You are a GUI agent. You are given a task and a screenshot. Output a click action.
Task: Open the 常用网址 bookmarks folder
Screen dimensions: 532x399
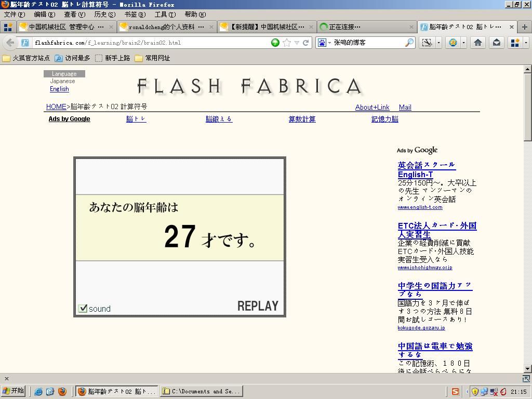[x=152, y=58]
